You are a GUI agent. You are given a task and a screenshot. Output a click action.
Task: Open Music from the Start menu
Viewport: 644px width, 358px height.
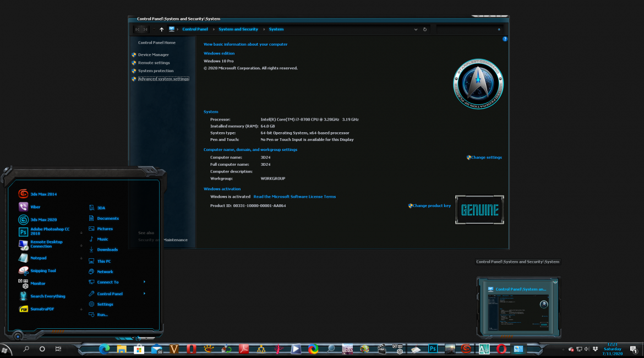pyautogui.click(x=98, y=239)
